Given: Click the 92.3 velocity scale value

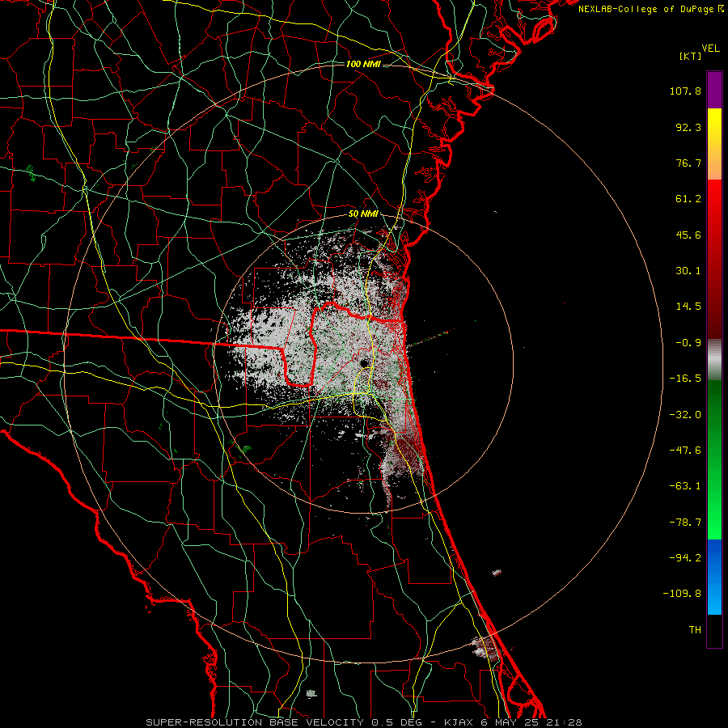Looking at the screenshot, I should click(688, 127).
